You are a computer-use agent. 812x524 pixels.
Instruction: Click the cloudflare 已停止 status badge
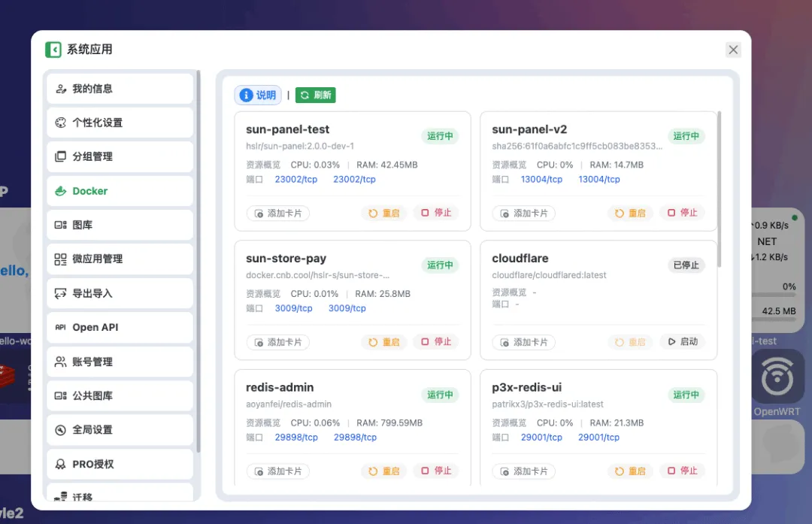click(x=686, y=265)
